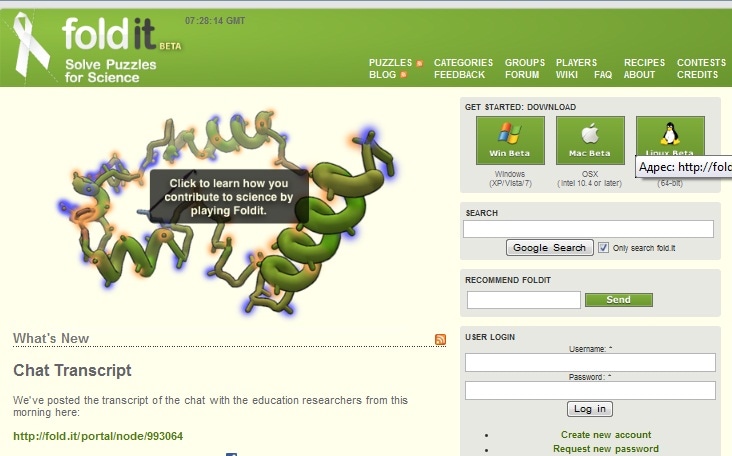This screenshot has height=456, width=732.
Task: Click the Log in button
Action: (x=590, y=409)
